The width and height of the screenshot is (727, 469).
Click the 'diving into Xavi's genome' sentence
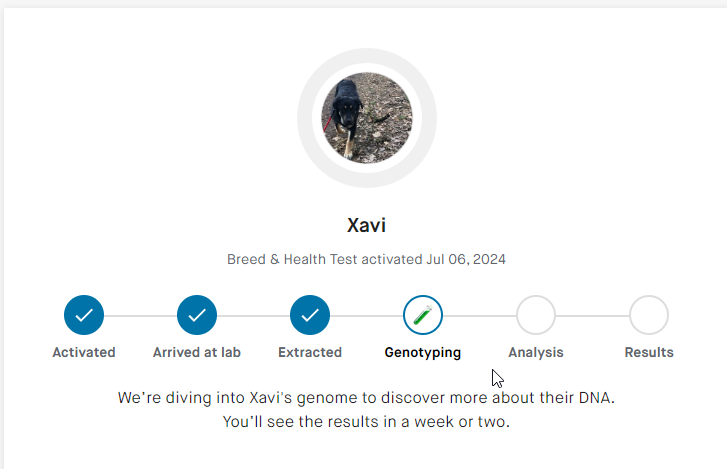367,397
